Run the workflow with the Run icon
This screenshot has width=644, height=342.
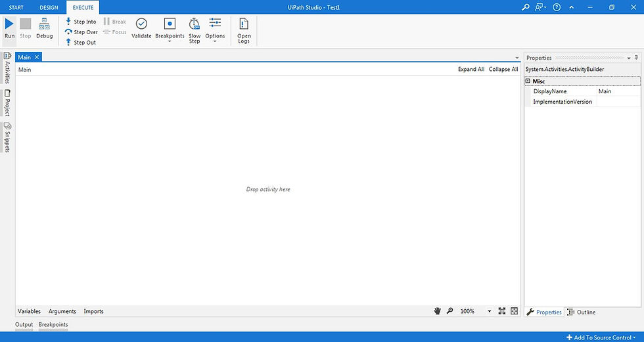tap(9, 24)
